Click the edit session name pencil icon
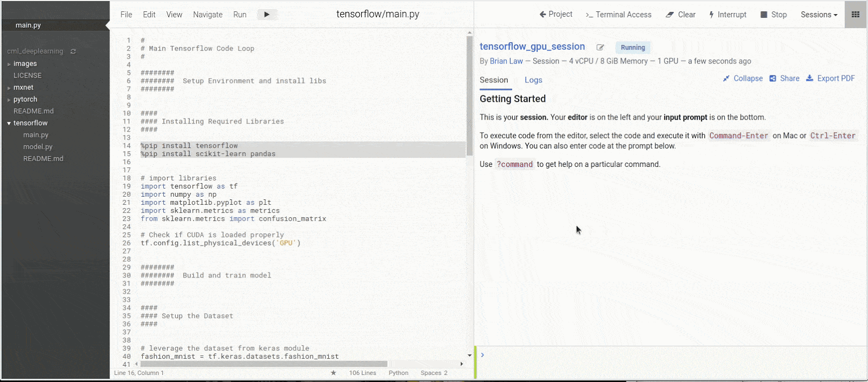Viewport: 868px width, 382px height. [600, 48]
